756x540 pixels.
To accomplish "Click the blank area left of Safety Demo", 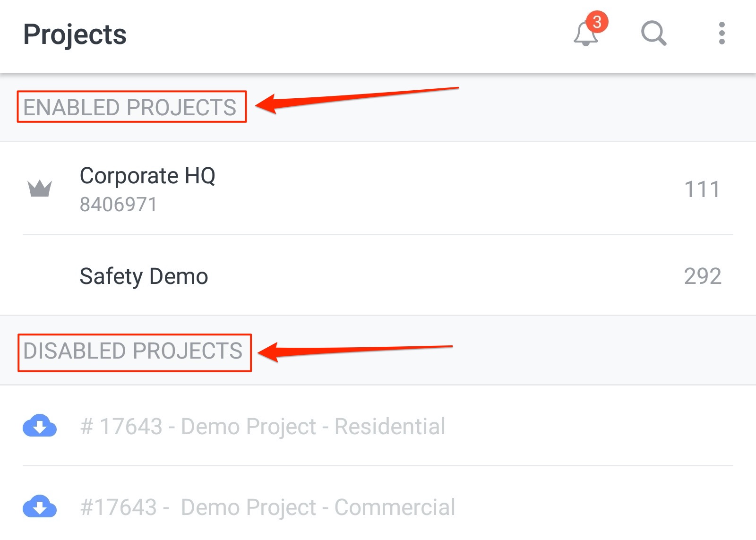I will click(40, 276).
